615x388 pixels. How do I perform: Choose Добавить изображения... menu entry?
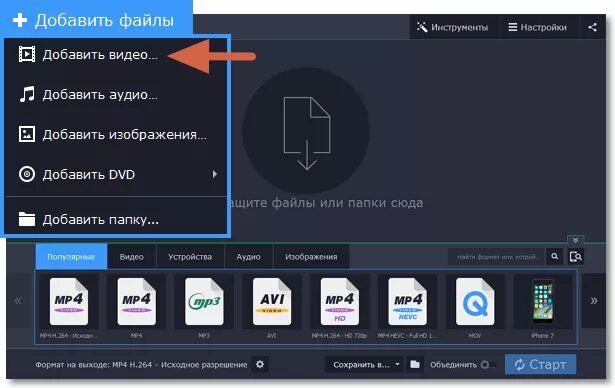(116, 135)
